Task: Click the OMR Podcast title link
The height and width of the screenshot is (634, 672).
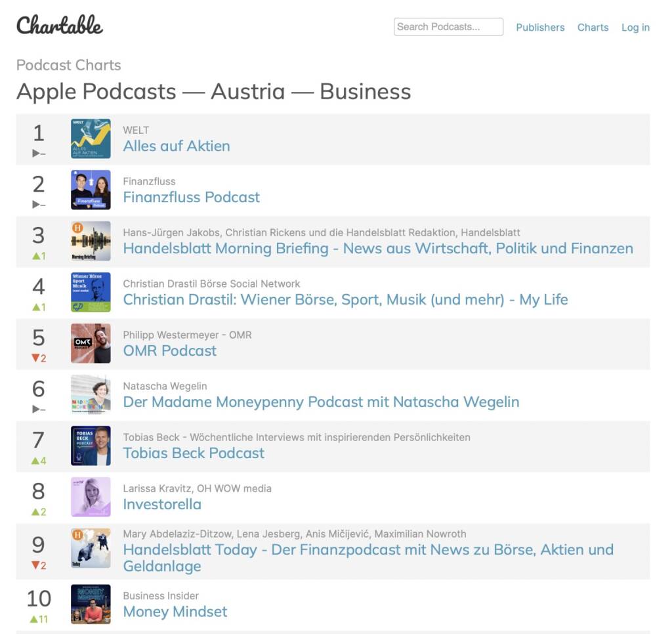Action: [170, 351]
